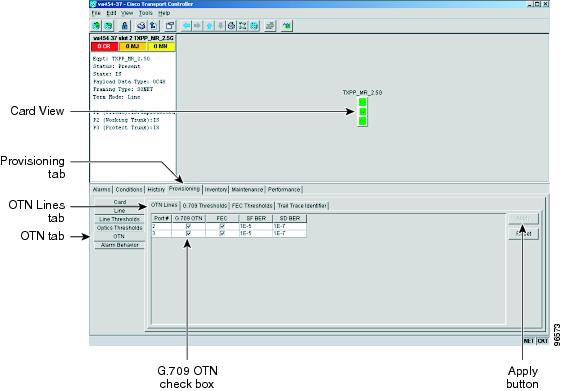Switch to the Maintenance tab

point(247,190)
